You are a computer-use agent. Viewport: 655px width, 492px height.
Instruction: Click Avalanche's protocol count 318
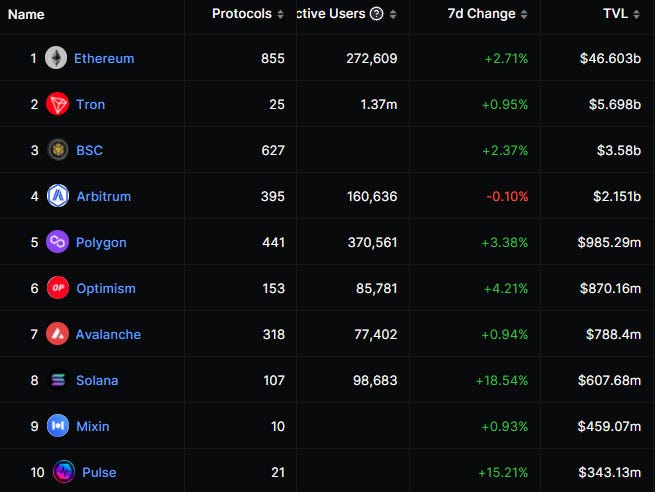click(x=274, y=334)
